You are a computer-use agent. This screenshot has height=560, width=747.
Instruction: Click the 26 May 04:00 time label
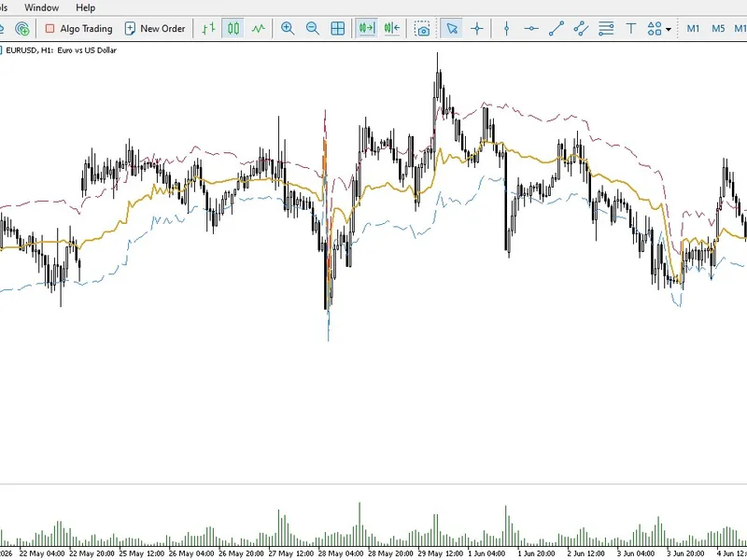point(191,553)
